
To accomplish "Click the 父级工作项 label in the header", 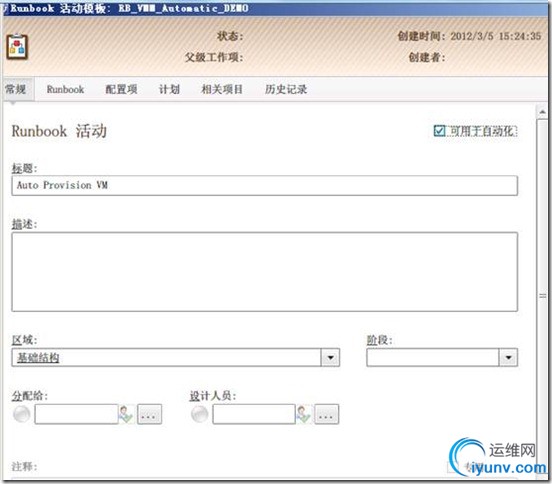I will coord(214,57).
